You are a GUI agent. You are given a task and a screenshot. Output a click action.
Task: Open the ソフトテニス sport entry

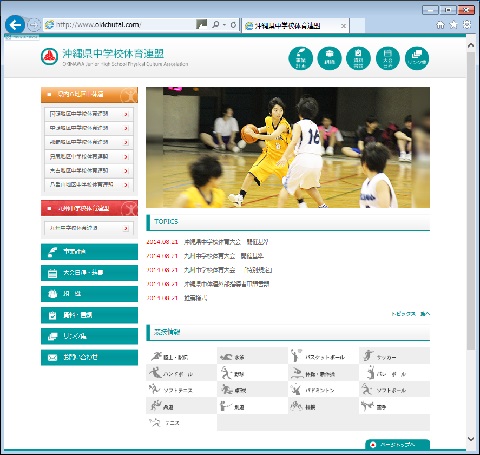(182, 389)
